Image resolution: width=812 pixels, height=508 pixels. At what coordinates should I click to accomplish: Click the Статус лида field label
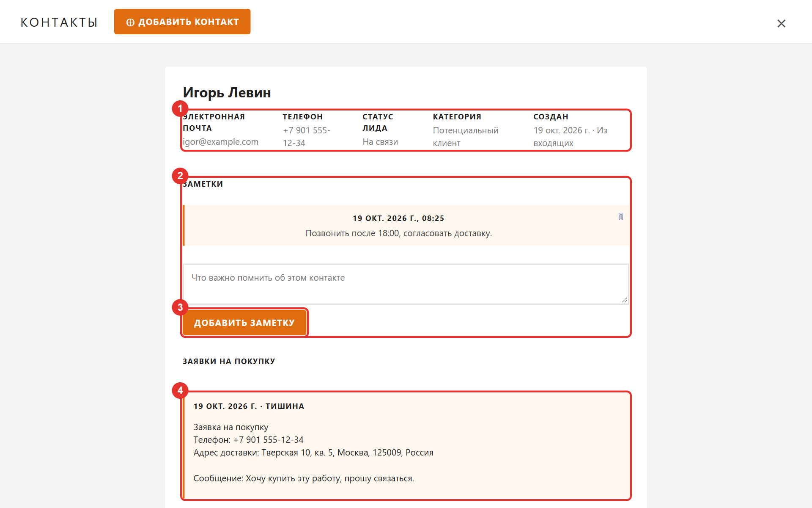pos(378,122)
